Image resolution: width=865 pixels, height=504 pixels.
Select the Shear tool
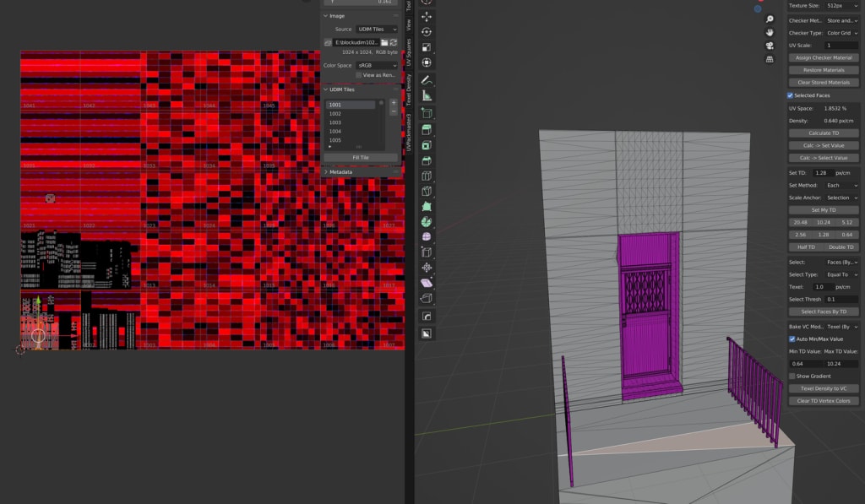(x=427, y=283)
